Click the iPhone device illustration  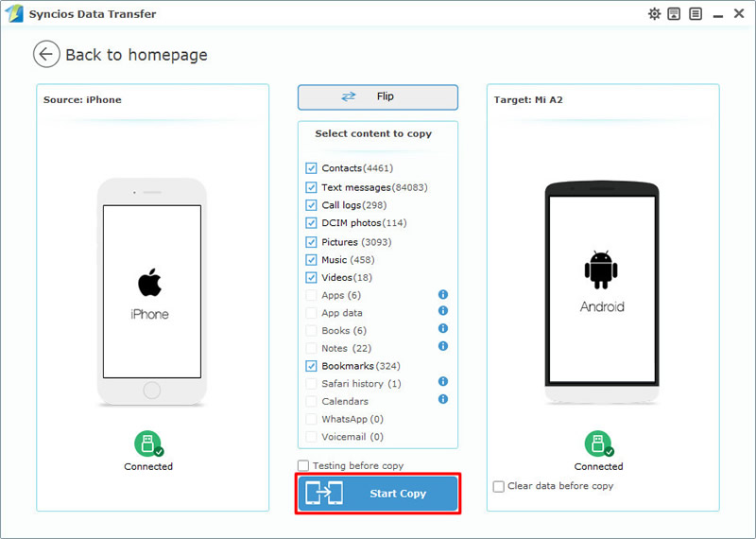click(152, 292)
